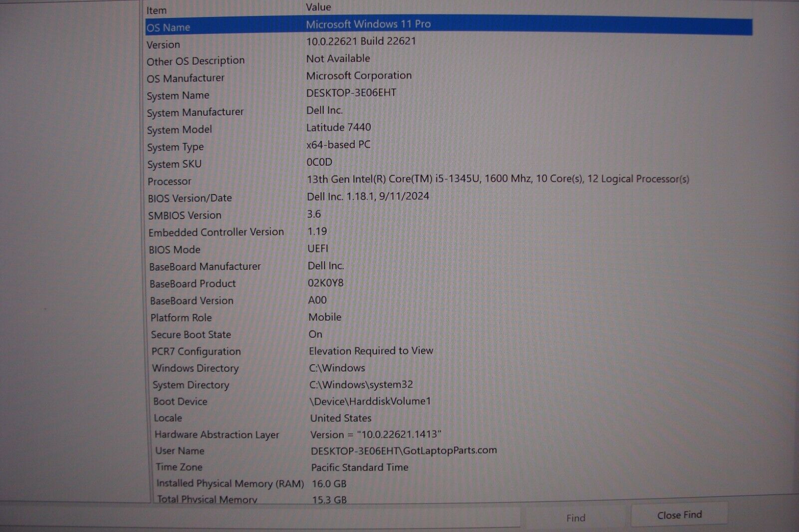The image size is (799, 532).
Task: Click the Find button
Action: click(x=575, y=518)
